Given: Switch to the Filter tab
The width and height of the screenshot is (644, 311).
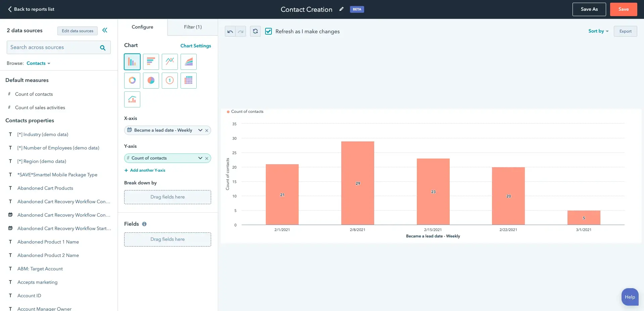Looking at the screenshot, I should [193, 27].
